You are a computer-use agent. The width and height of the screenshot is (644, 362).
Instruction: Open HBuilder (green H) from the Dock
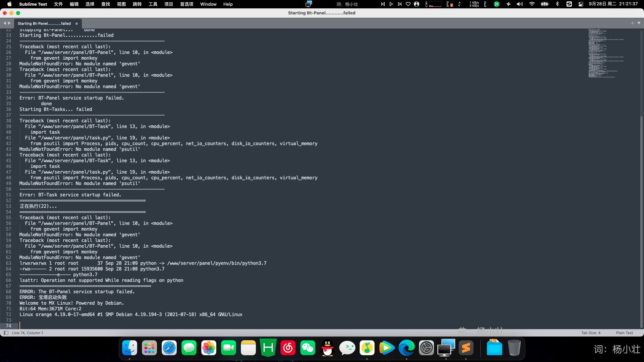click(x=268, y=348)
